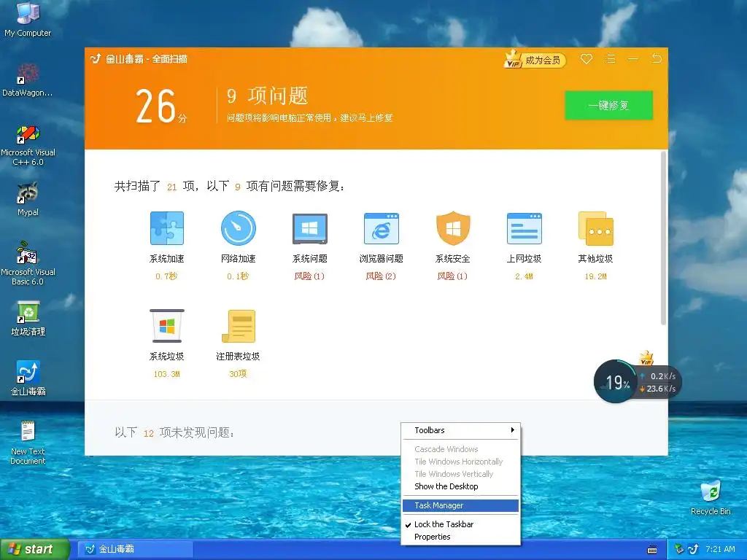Image resolution: width=747 pixels, height=560 pixels.
Task: Click the back arrow icon in title bar
Action: coord(657,58)
